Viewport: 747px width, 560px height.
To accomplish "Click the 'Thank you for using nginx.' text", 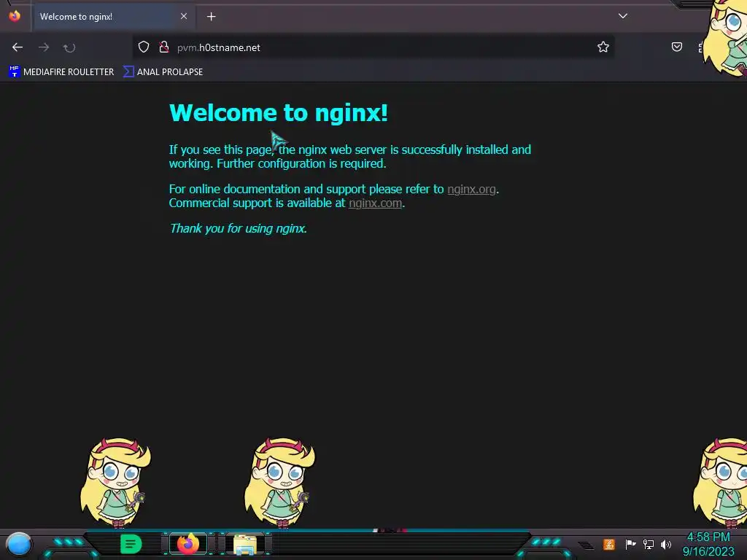I will pos(239,228).
